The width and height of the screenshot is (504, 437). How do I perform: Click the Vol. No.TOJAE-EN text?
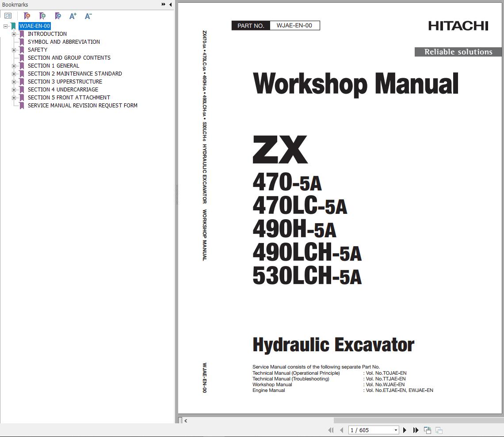[386, 373]
